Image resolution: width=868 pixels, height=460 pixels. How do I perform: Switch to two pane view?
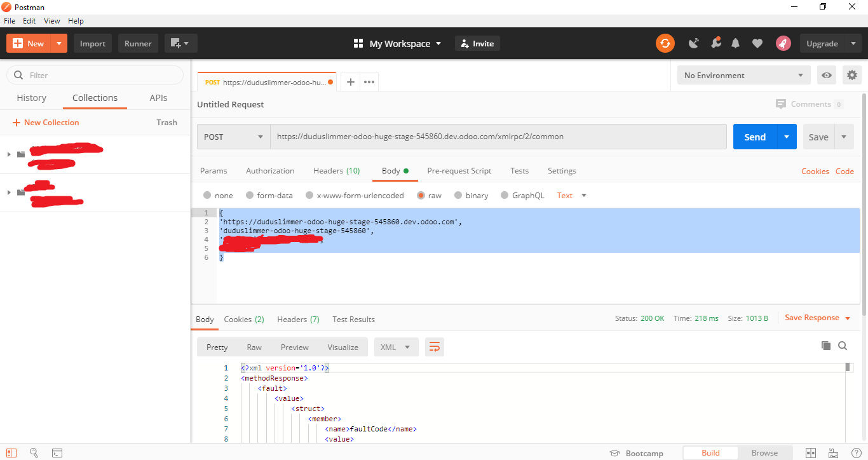coord(811,453)
